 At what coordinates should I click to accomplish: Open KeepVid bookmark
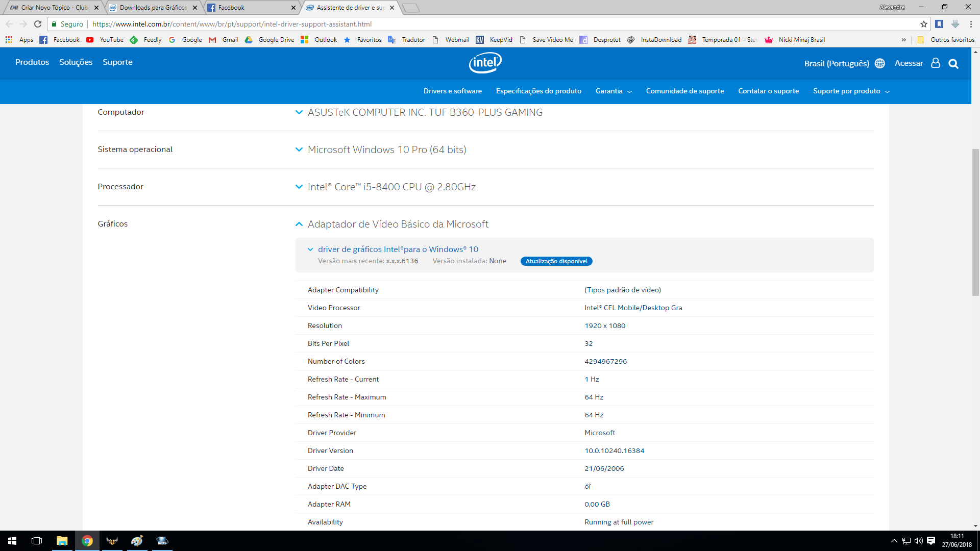click(494, 40)
